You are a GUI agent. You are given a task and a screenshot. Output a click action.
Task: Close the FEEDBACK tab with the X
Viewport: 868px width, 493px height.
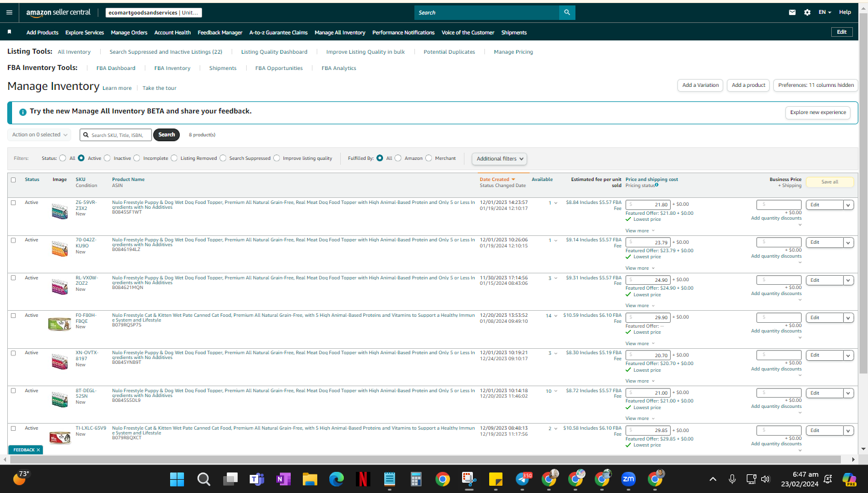(38, 450)
